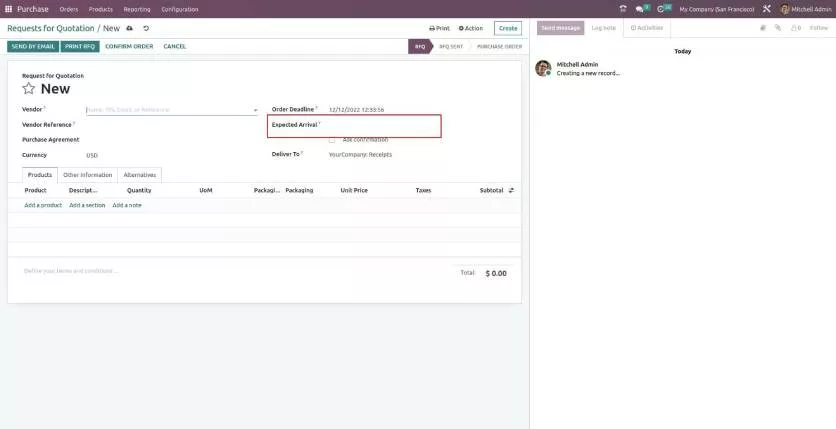Click Mitchell Admin avatar in top bar
836x429 pixels.
coord(784,9)
